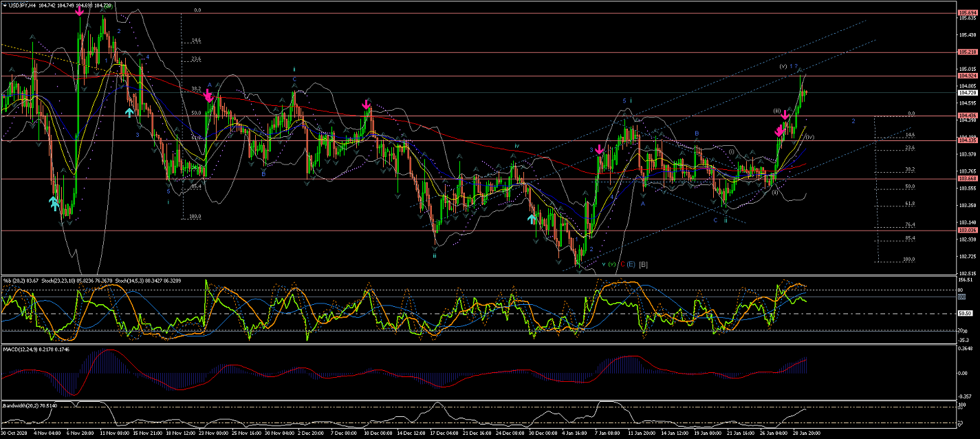Click the 104.924 horizontal line price tag
The width and height of the screenshot is (980, 439).
point(967,76)
